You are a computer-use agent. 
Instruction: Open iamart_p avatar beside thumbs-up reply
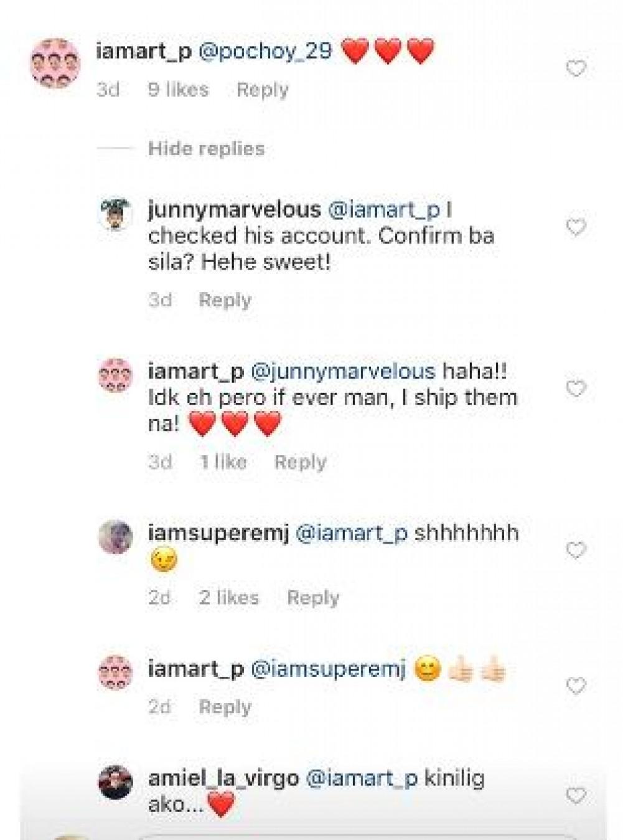tap(116, 672)
